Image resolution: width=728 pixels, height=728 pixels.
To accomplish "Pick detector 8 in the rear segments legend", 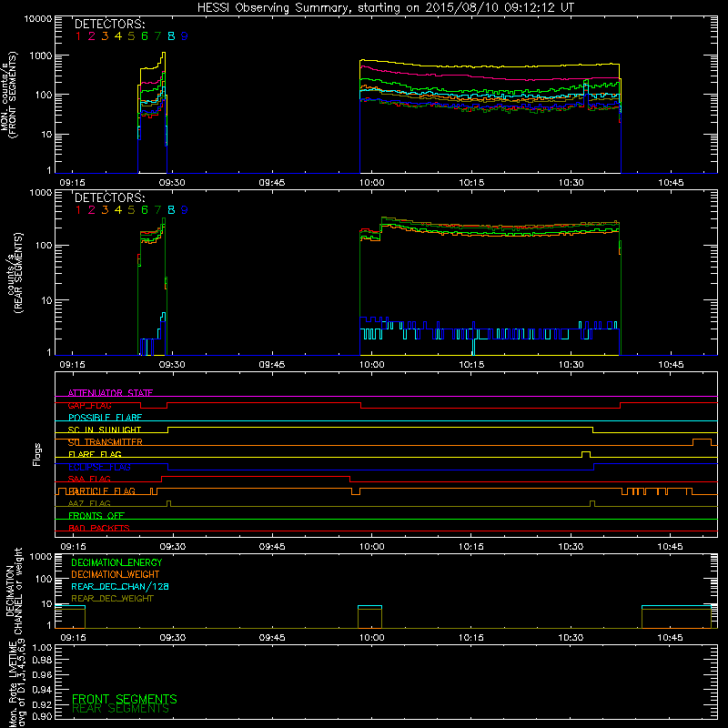I will tap(171, 210).
